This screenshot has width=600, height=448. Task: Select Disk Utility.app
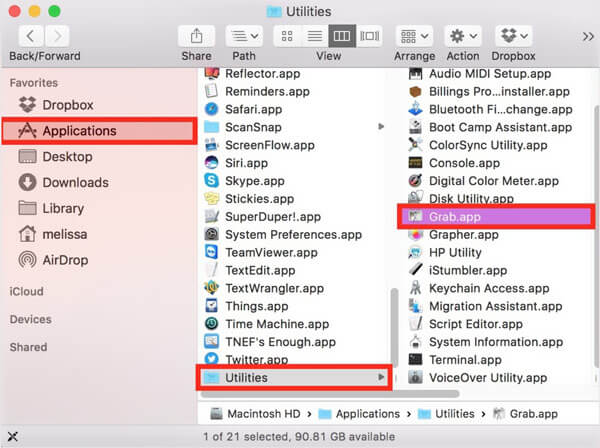point(497,198)
